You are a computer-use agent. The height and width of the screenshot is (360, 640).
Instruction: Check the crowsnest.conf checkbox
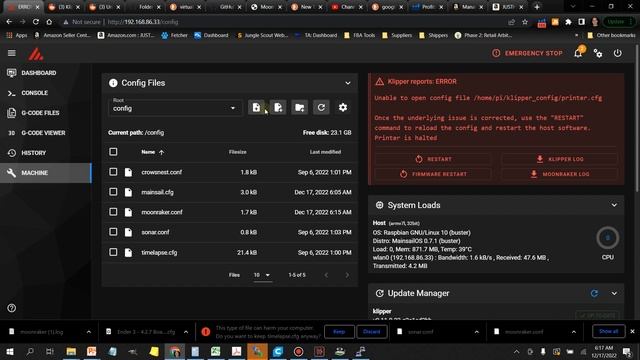pos(113,172)
